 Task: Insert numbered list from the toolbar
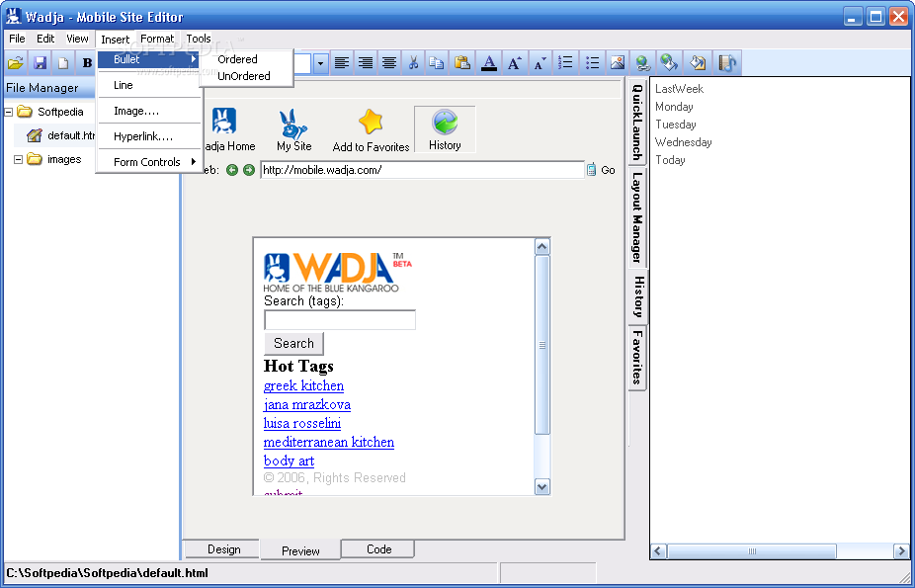(x=565, y=62)
